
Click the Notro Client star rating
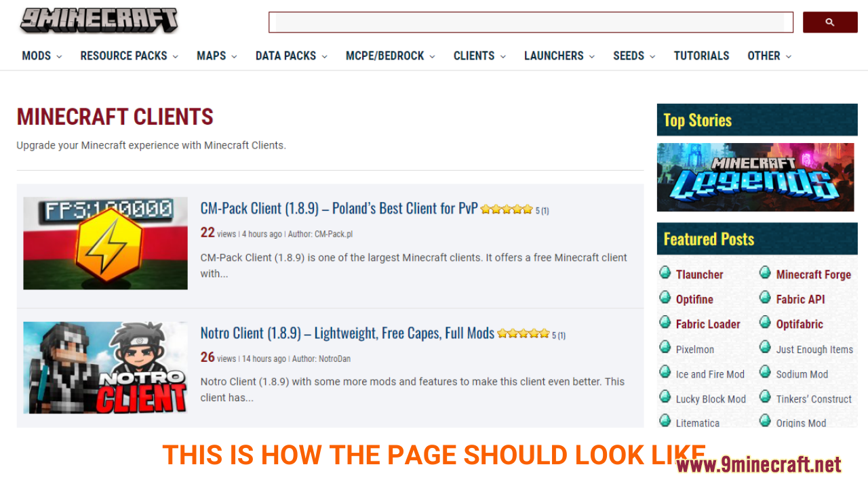(523, 333)
